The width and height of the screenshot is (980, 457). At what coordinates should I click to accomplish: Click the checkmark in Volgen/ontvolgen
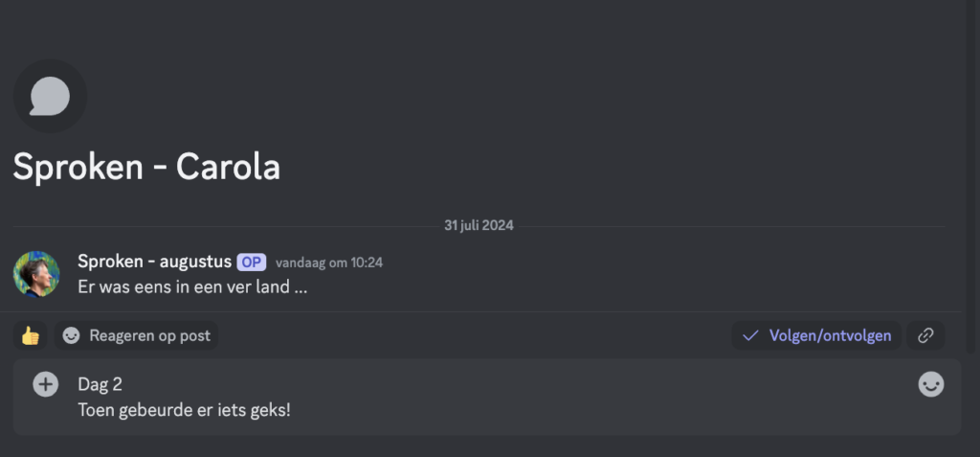[750, 335]
